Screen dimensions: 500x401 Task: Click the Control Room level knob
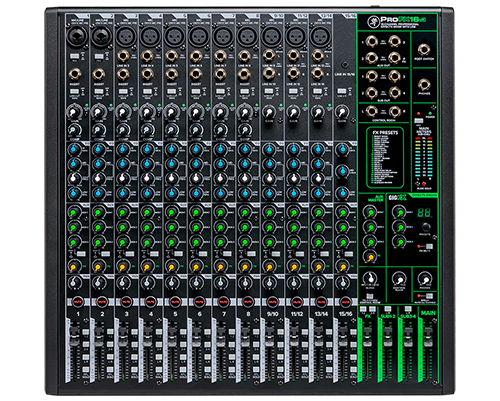click(x=398, y=279)
